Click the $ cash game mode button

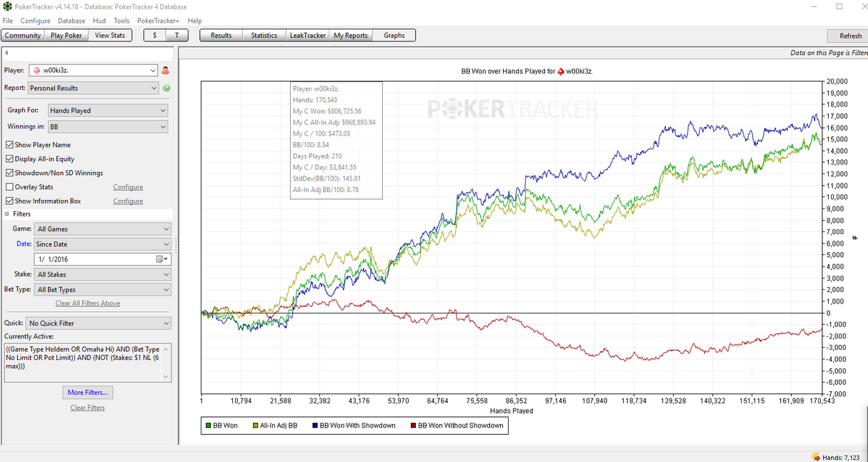pos(155,35)
